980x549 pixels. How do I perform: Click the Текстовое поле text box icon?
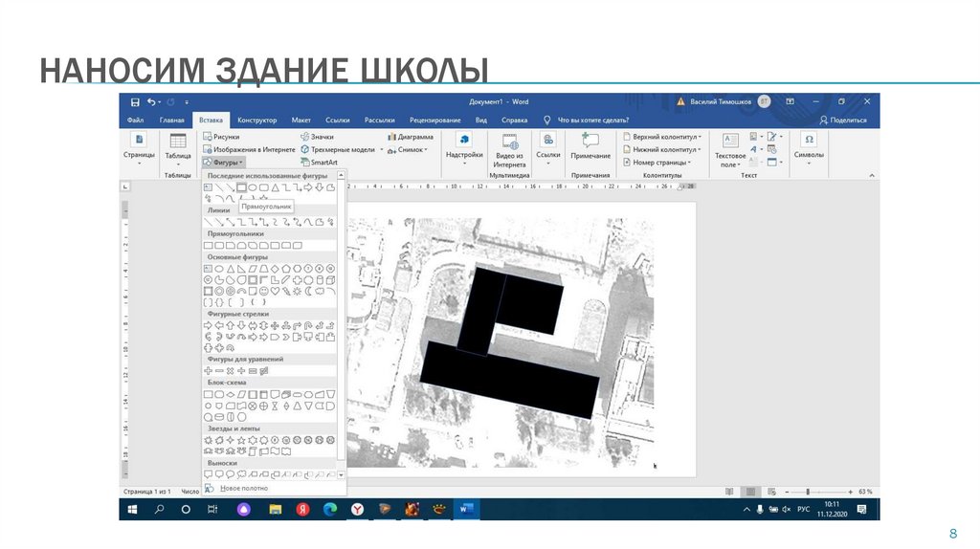(730, 141)
